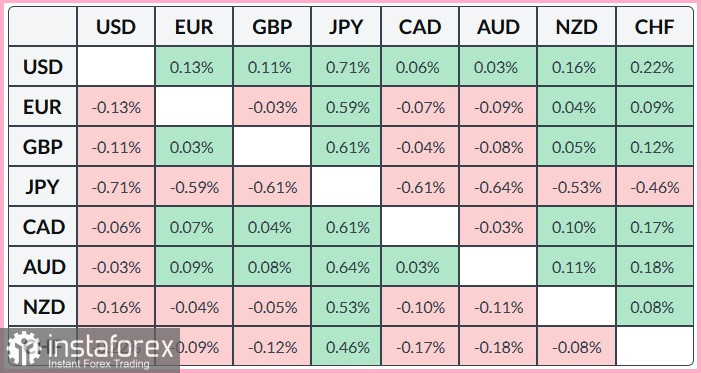Click the NZD versus CHF 0.08% cell

tap(655, 307)
